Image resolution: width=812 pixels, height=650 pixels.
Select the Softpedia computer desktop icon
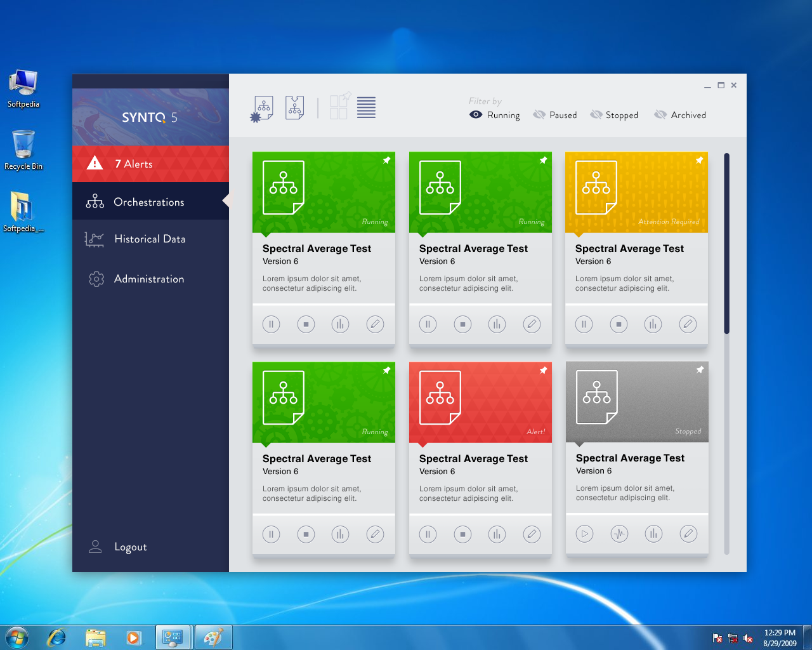[x=23, y=89]
